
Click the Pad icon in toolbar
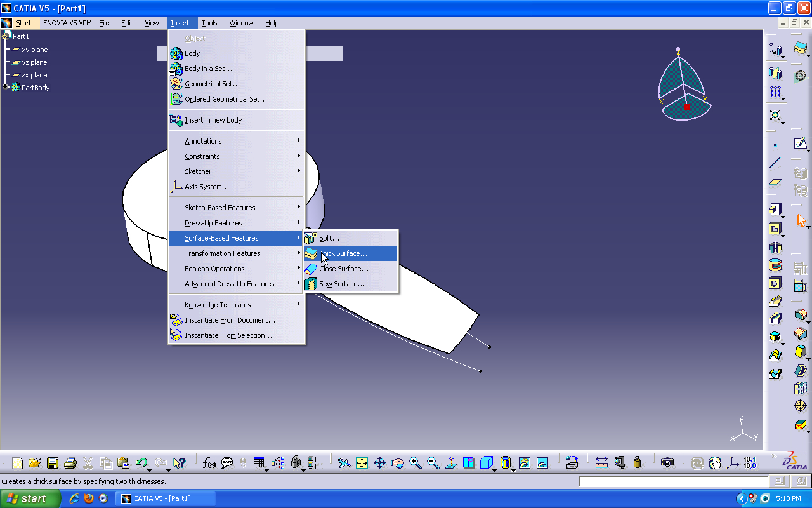pos(775,210)
